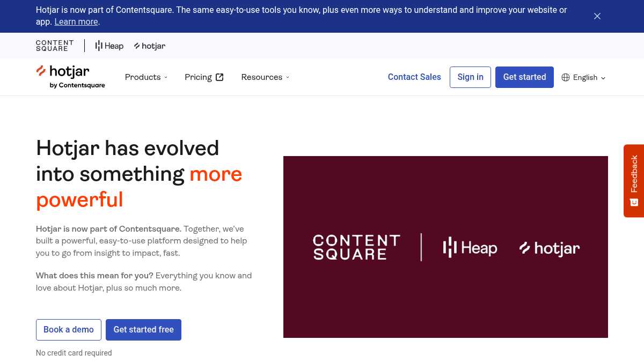This screenshot has width=644, height=362.
Task: Click the Contentsquare Heap hotjar hero image
Action: [x=445, y=247]
